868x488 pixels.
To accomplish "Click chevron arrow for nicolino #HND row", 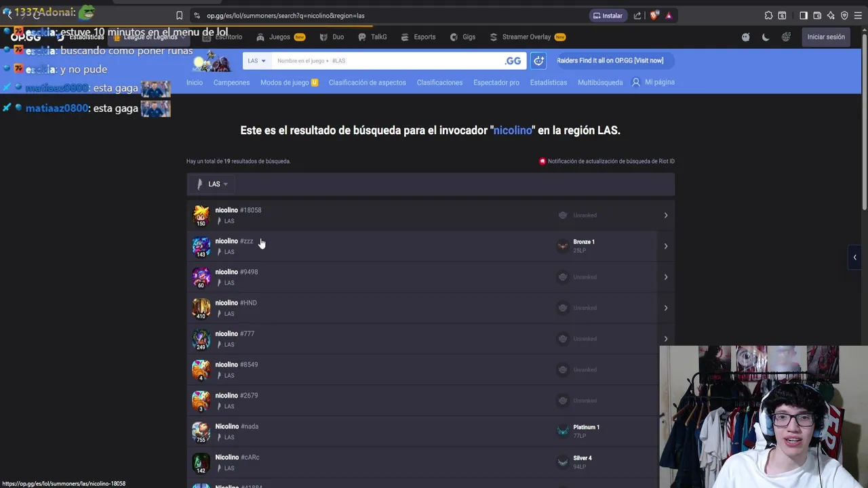I will point(665,308).
